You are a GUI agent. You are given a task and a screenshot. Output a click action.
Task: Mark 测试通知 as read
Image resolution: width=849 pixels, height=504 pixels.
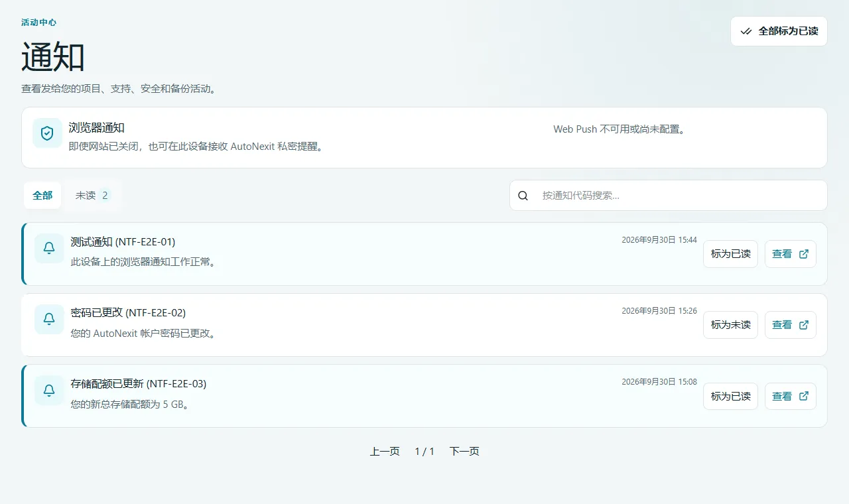(x=730, y=254)
